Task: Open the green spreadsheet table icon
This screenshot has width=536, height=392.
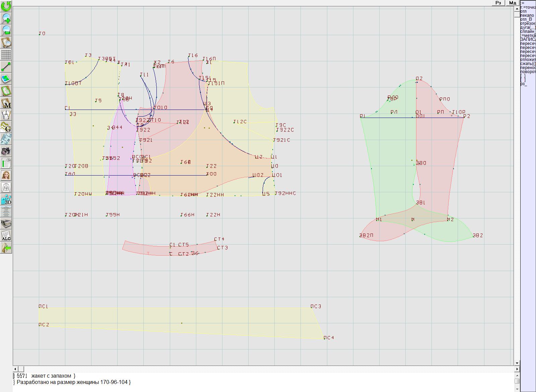Action: (6, 164)
